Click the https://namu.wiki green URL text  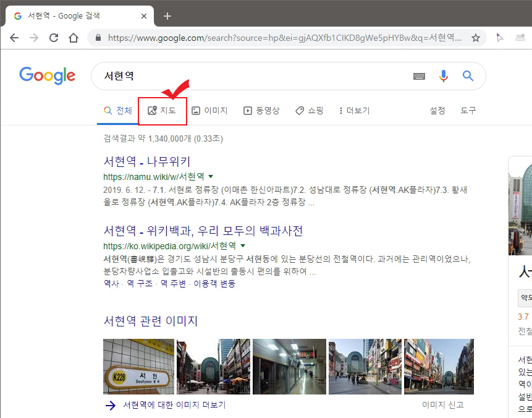tap(154, 176)
